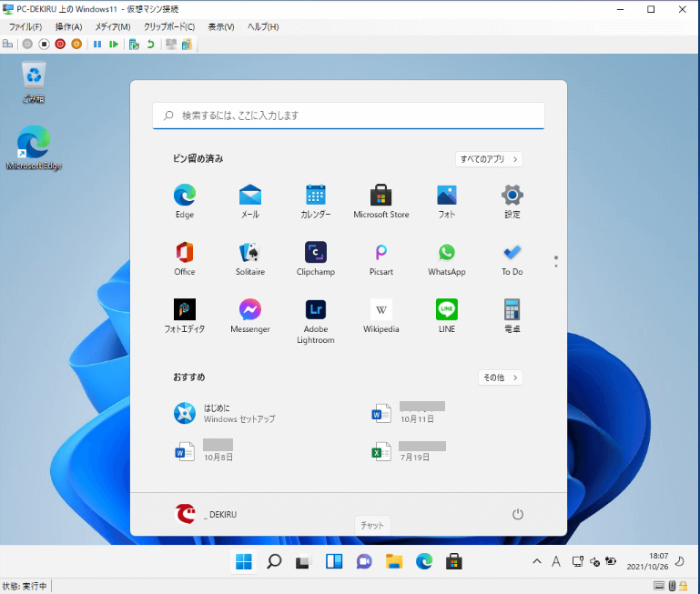Open pinned フォト app
This screenshot has width=700, height=594.
click(x=447, y=201)
